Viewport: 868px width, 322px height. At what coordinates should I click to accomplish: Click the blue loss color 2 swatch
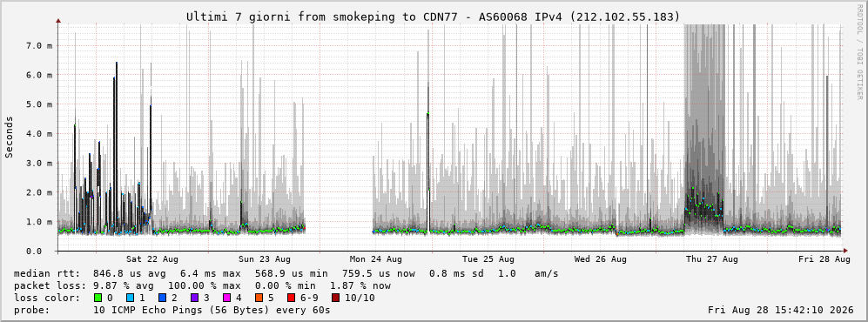[161, 299]
